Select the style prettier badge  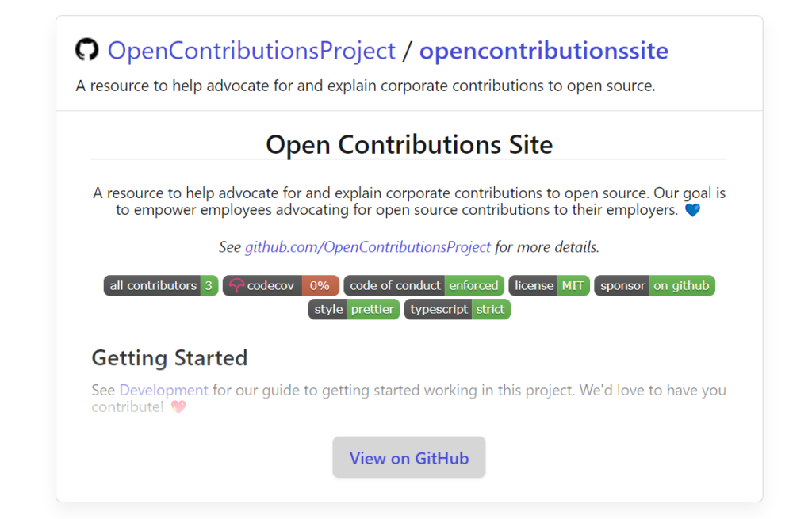[x=354, y=309]
